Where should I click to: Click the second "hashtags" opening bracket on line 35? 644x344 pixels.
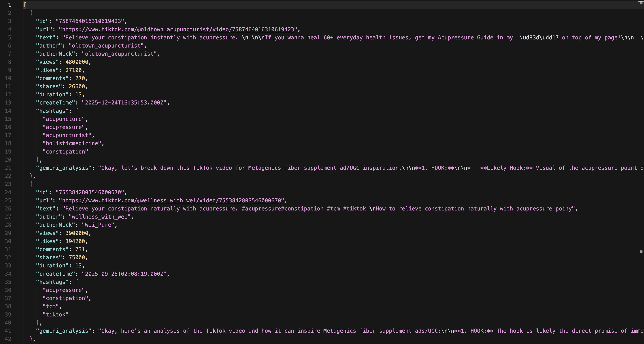click(x=77, y=282)
